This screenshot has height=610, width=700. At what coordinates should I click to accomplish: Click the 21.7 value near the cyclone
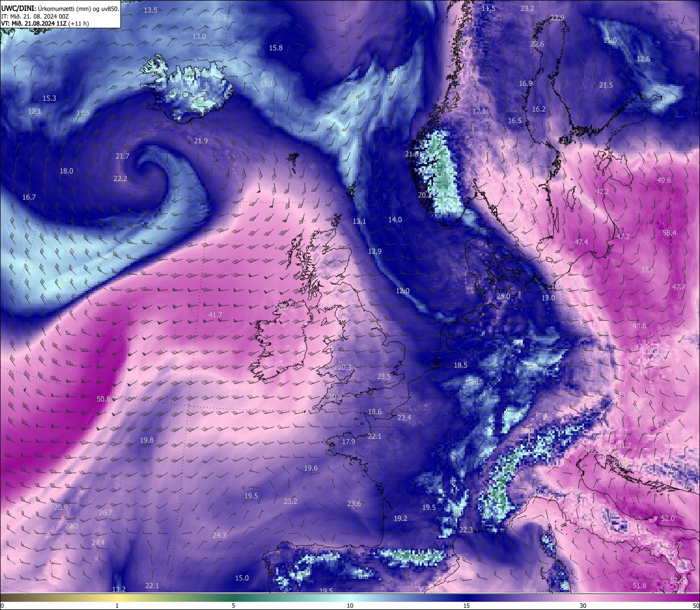[122, 156]
